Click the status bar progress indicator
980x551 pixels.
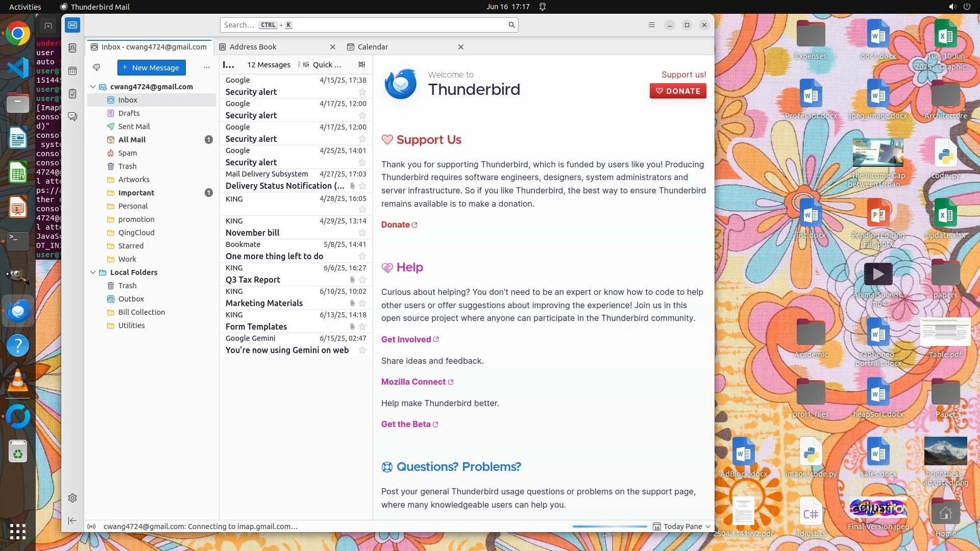(x=609, y=527)
